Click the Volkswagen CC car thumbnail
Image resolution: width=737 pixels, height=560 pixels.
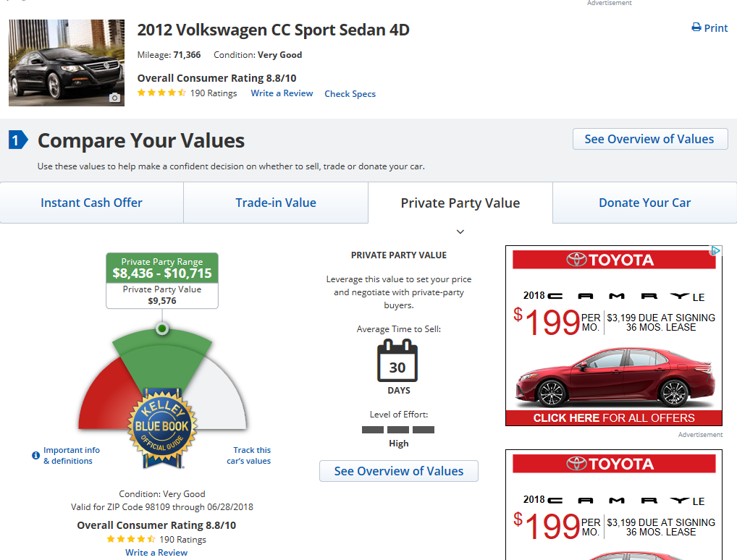67,62
